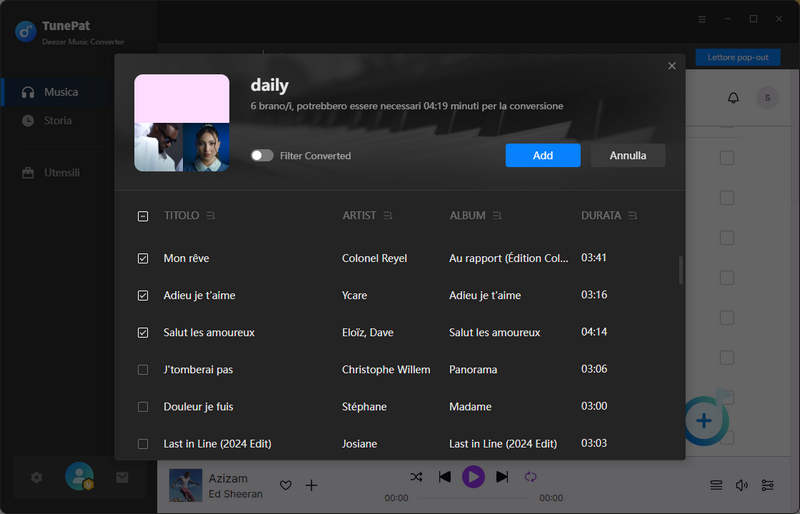Open the equalizer settings icon

tap(767, 485)
